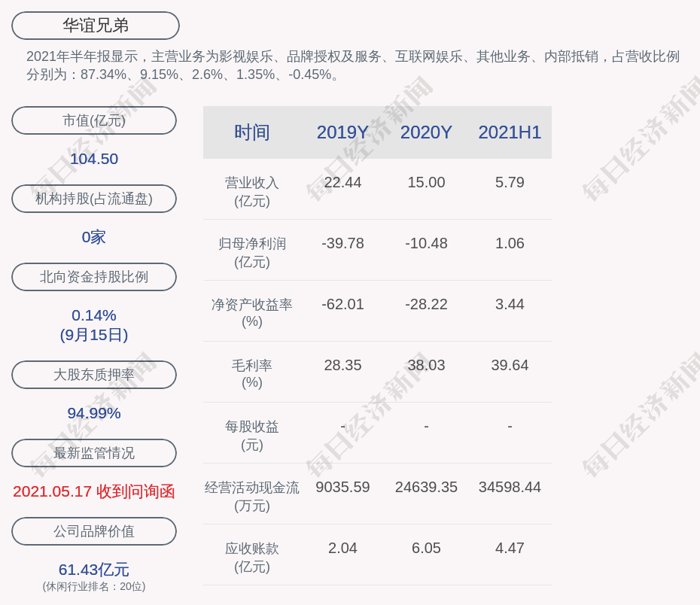This screenshot has width=700, height=605.
Task: Click the market value 104.50
Action: point(94,159)
